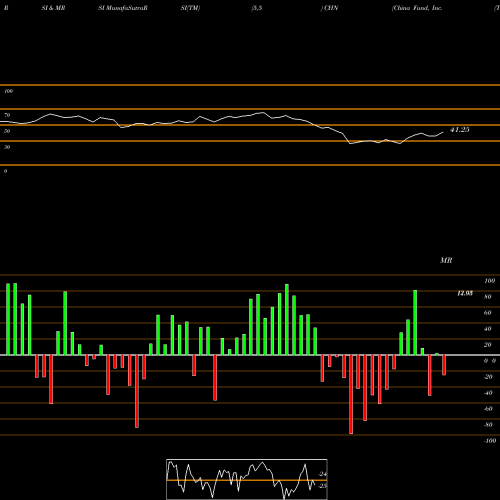Click the '(5,5' parameter header text
Screen dimensions: 500x500
click(257, 8)
